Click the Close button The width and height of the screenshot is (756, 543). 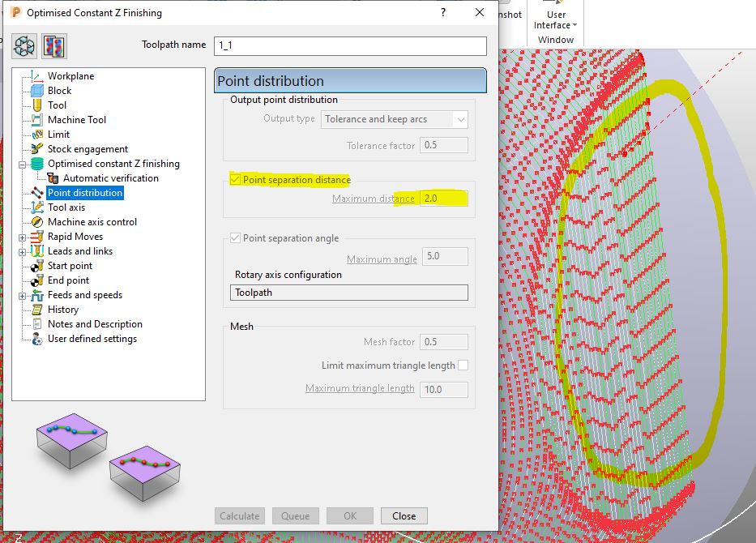coord(404,515)
